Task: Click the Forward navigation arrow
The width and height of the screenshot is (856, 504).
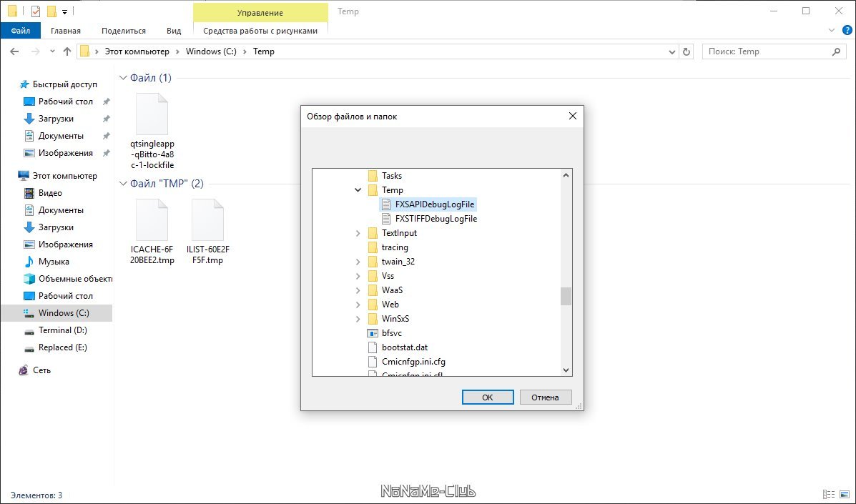Action: pos(35,51)
